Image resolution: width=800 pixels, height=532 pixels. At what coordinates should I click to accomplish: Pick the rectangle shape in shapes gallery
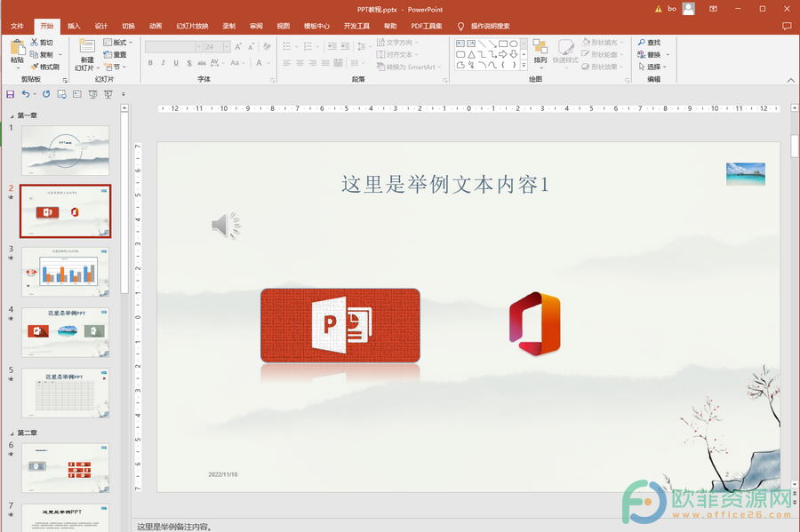(x=503, y=44)
